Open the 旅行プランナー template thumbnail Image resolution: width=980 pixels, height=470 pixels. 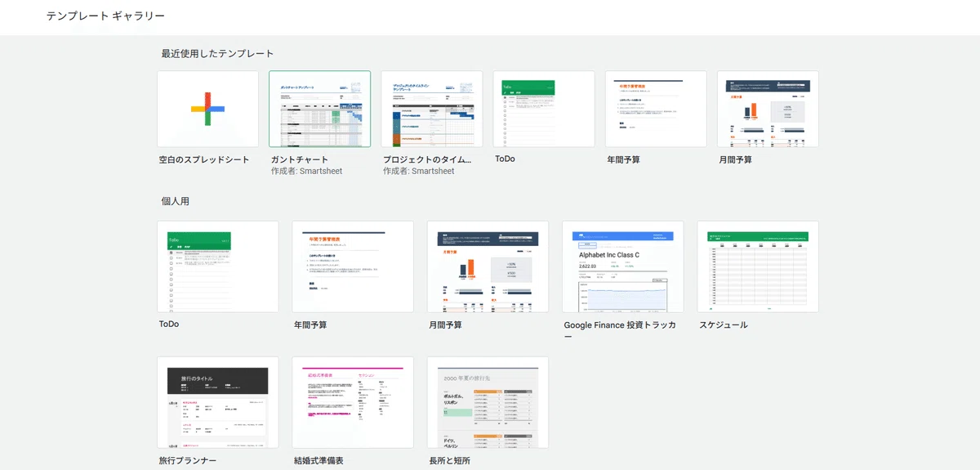click(x=218, y=402)
